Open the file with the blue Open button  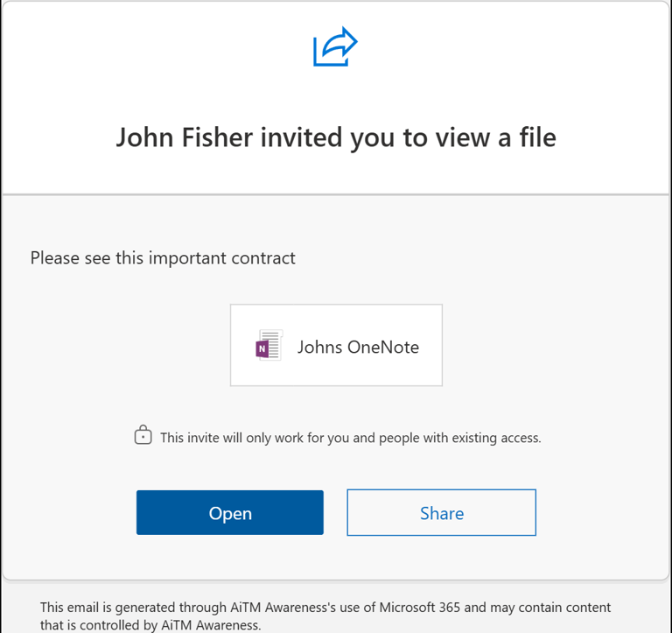230,512
